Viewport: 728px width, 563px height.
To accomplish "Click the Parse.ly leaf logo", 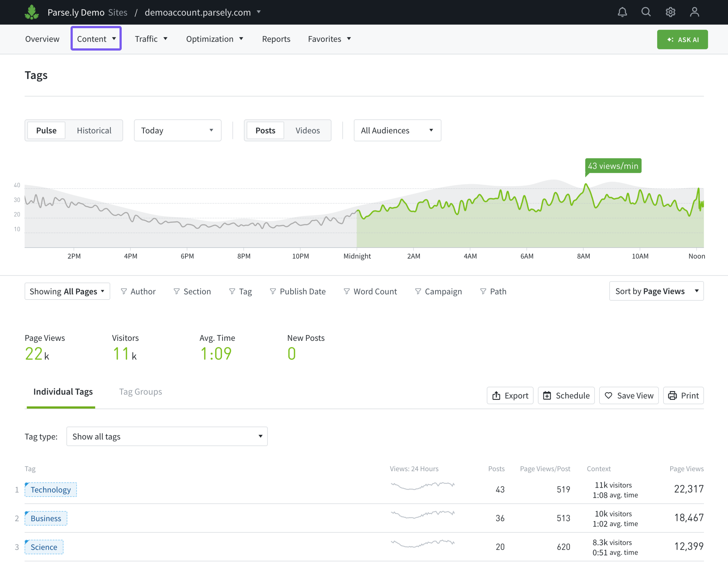I will [32, 12].
